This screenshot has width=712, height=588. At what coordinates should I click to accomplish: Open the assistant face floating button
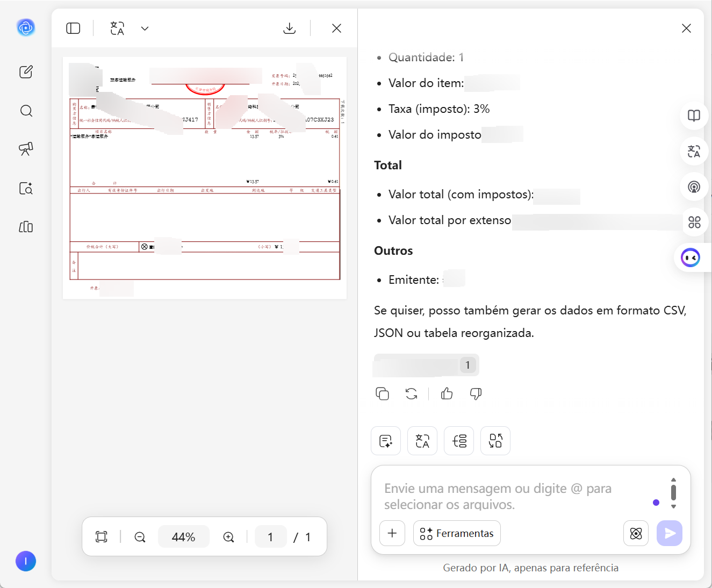(x=691, y=258)
